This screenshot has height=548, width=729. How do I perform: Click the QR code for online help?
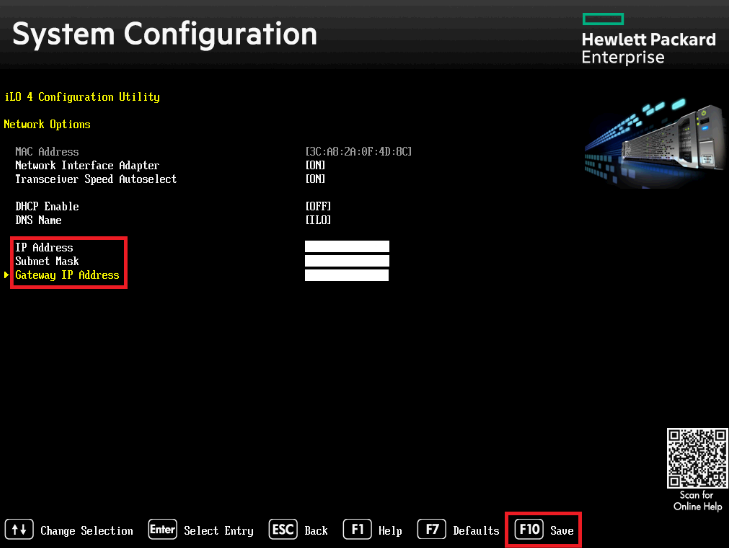pyautogui.click(x=697, y=458)
